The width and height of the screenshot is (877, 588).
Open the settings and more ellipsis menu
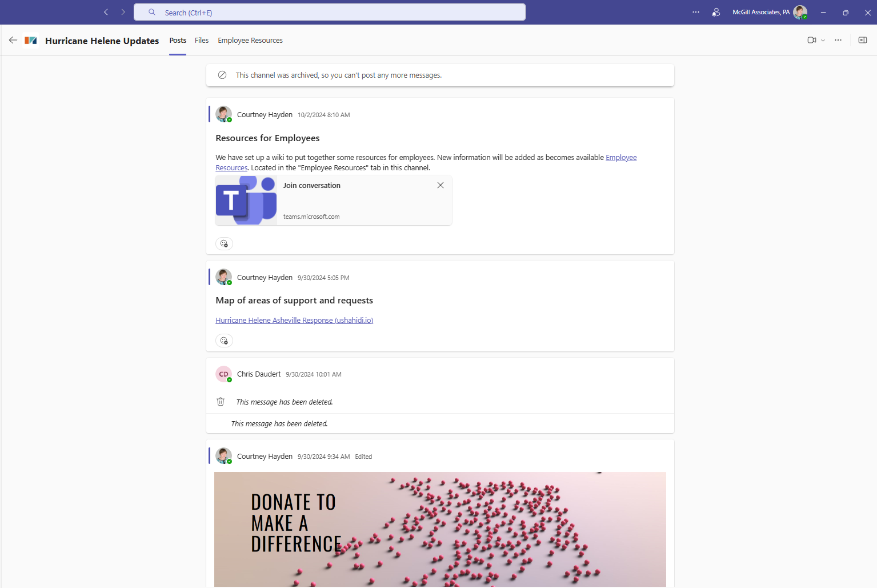point(696,12)
